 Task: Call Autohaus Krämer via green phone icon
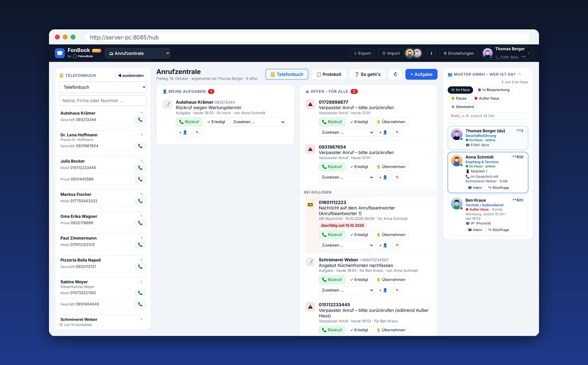point(140,120)
